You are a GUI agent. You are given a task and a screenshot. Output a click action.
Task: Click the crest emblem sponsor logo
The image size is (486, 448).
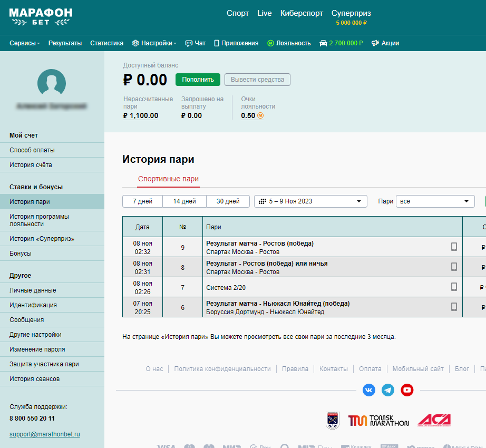[x=333, y=421]
